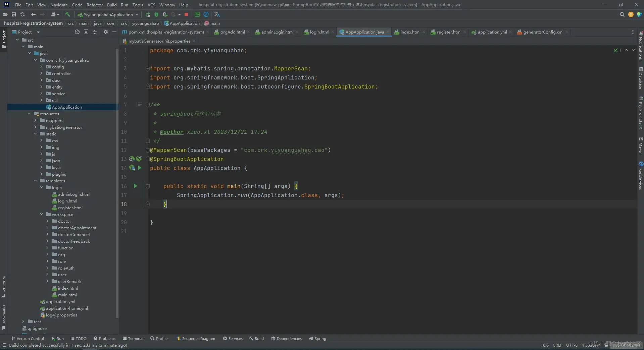Click the 18:6 cursor position indicator
The height and width of the screenshot is (350, 644).
(x=544, y=345)
